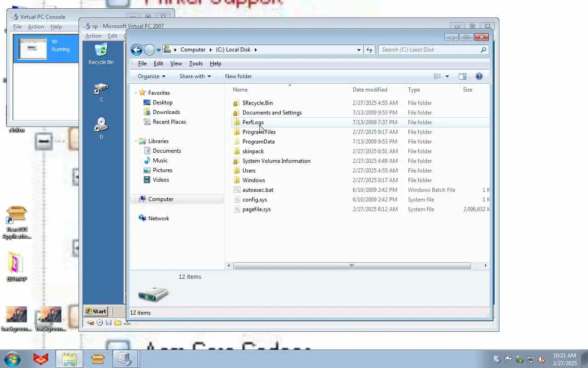Select the D drive shortcut on virtual desktop
This screenshot has height=368, width=588.
pyautogui.click(x=101, y=129)
